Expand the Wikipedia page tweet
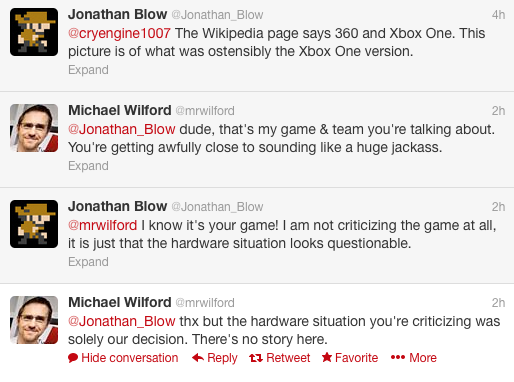The height and width of the screenshot is (382, 514). [x=88, y=70]
